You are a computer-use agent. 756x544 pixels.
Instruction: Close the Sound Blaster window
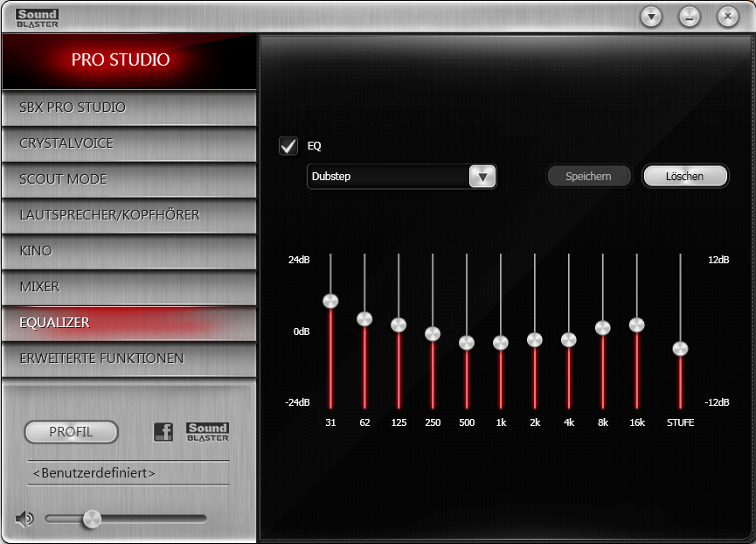pos(727,17)
